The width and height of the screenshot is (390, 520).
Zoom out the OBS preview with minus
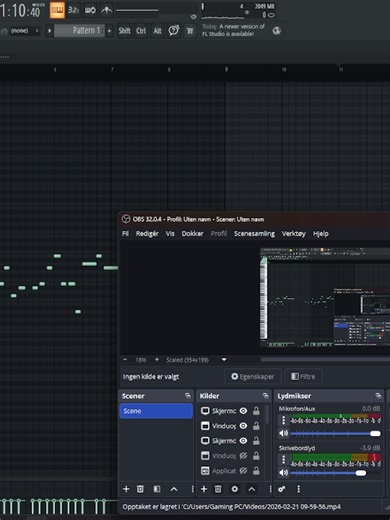[x=125, y=360]
